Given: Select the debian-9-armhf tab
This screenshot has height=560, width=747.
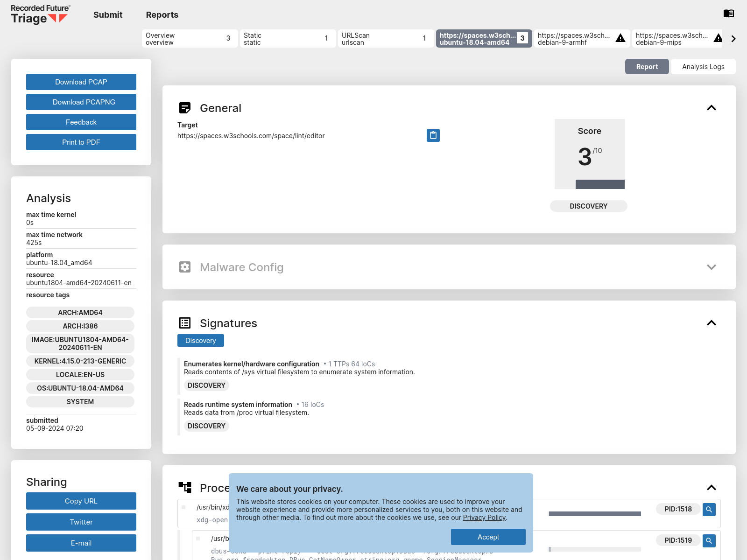Looking at the screenshot, I should click(x=582, y=38).
